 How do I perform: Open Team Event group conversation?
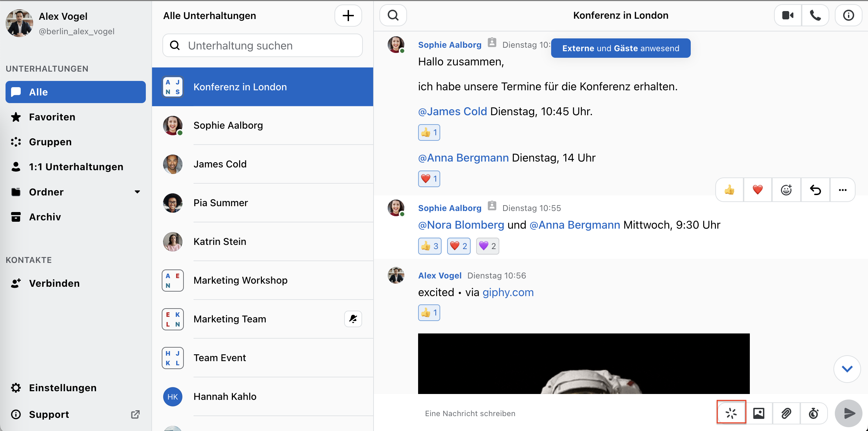click(262, 358)
